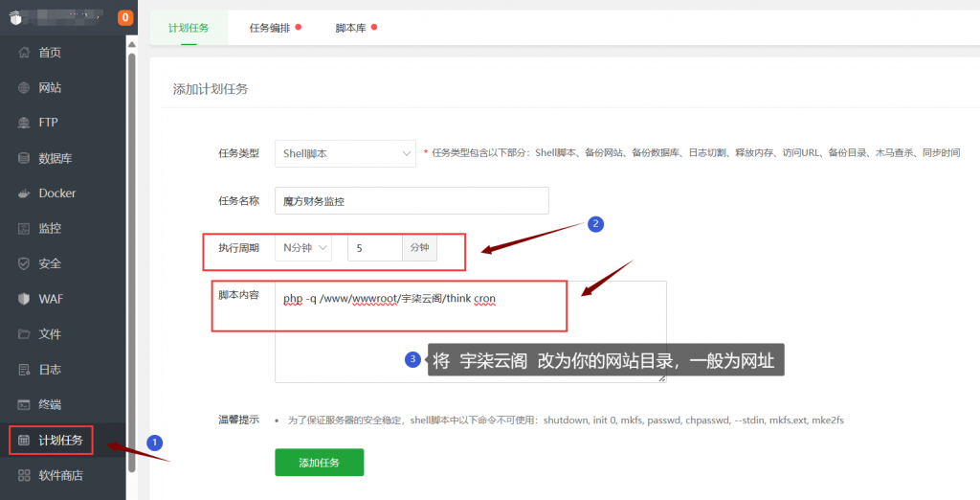Click the sidebar vertical scrollbar
980x500 pixels.
pos(131,262)
